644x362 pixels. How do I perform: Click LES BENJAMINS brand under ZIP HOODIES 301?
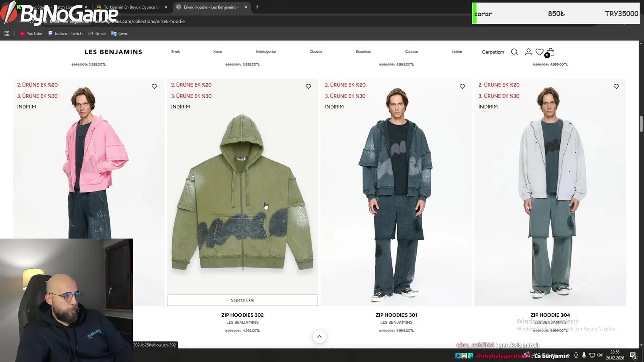396,322
